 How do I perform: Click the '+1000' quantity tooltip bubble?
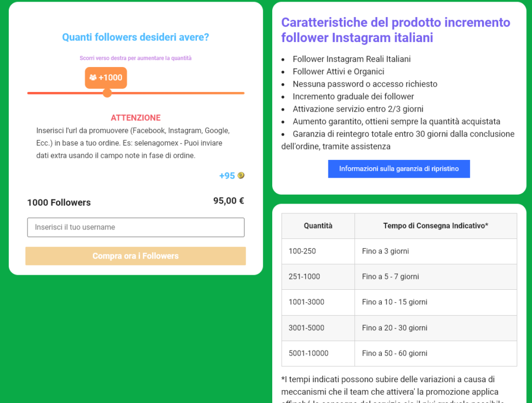[106, 78]
